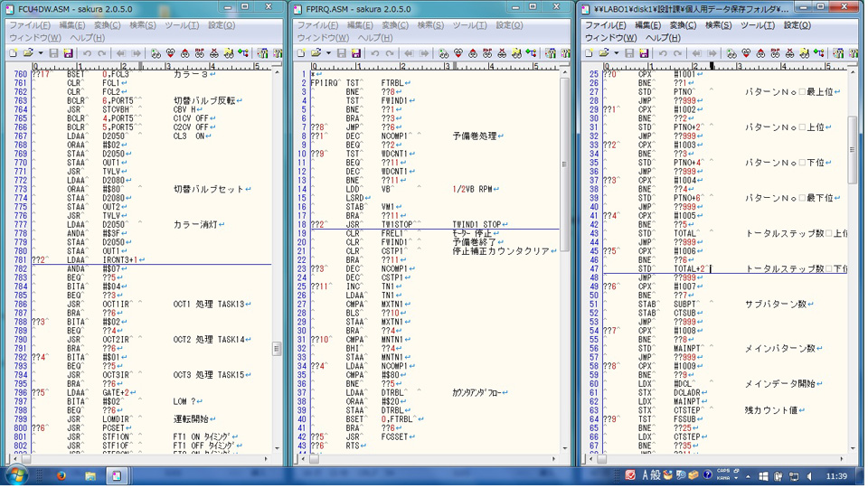Image resolution: width=868 pixels, height=488 pixels.
Task: Click Save As icon in FPIRQ.ASM window
Action: click(356, 53)
